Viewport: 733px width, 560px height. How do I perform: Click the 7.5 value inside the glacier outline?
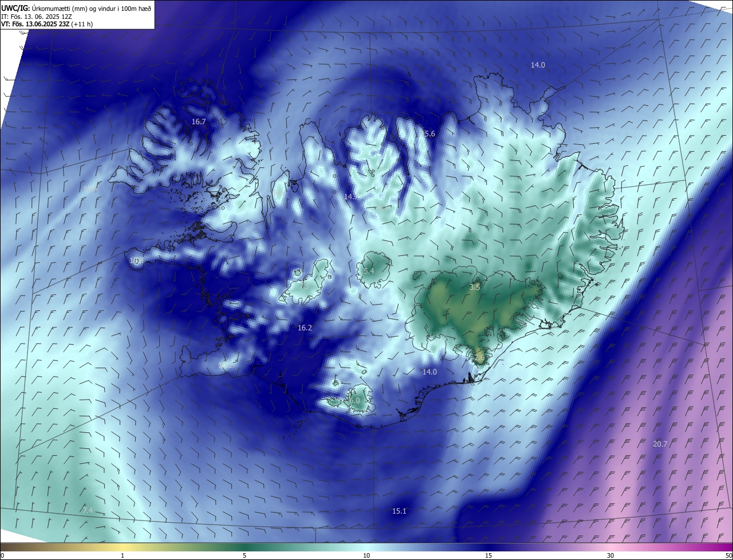304,286
